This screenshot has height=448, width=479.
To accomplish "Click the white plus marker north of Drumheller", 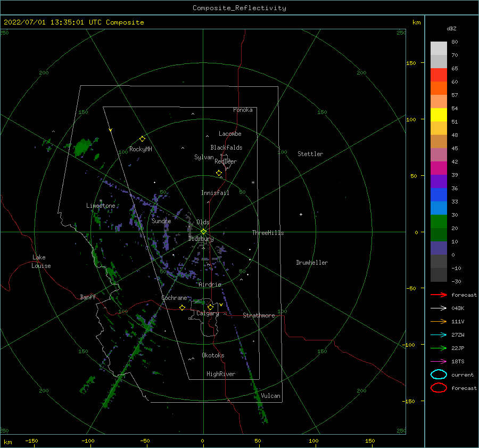I will click(x=301, y=214).
